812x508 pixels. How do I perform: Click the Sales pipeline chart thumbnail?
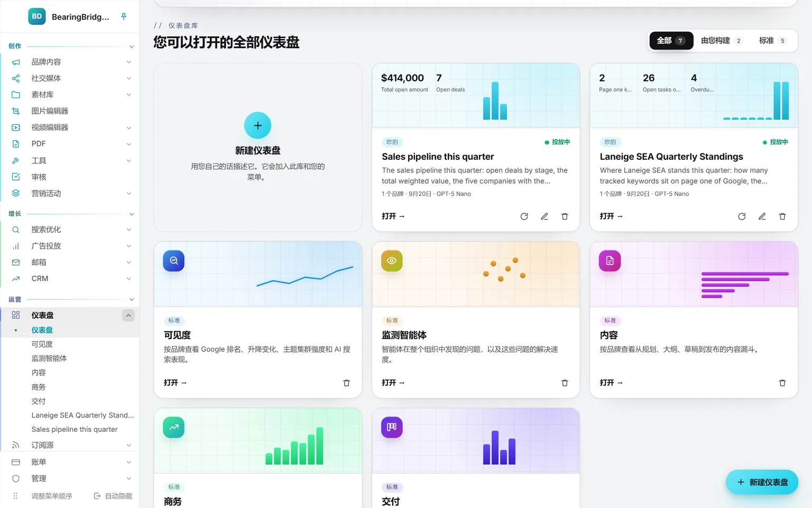[476, 96]
